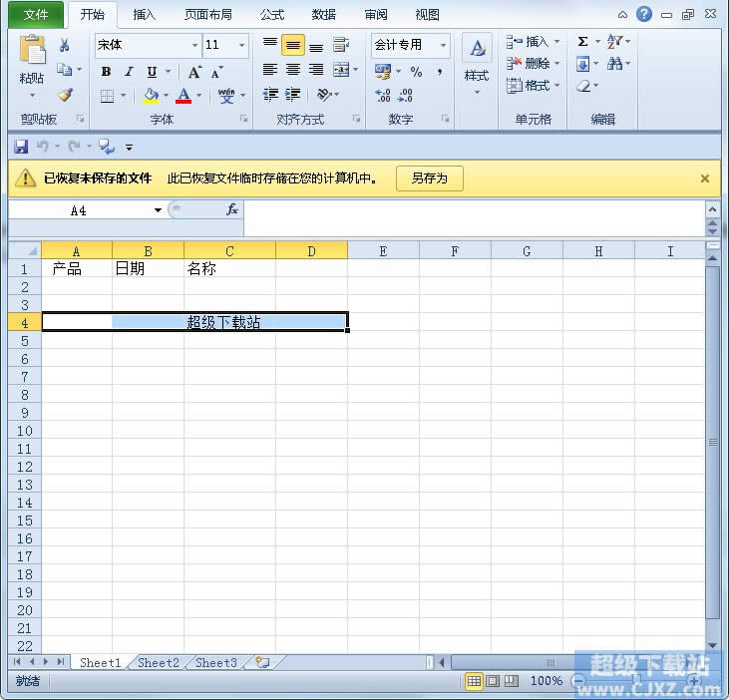The height and width of the screenshot is (700, 729).
Task: Dismiss the recovered file message bar
Action: click(x=705, y=178)
